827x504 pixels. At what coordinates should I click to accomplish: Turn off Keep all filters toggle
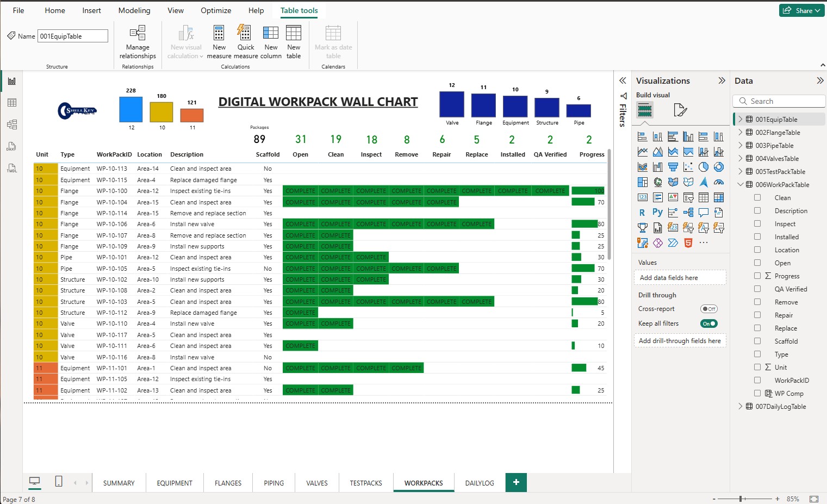pos(708,323)
